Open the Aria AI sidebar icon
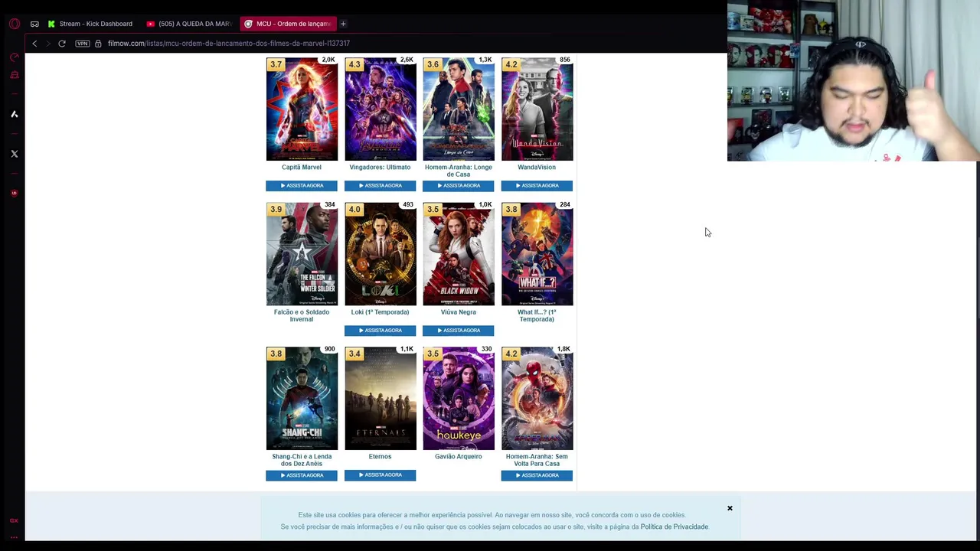The width and height of the screenshot is (980, 551). point(15,114)
